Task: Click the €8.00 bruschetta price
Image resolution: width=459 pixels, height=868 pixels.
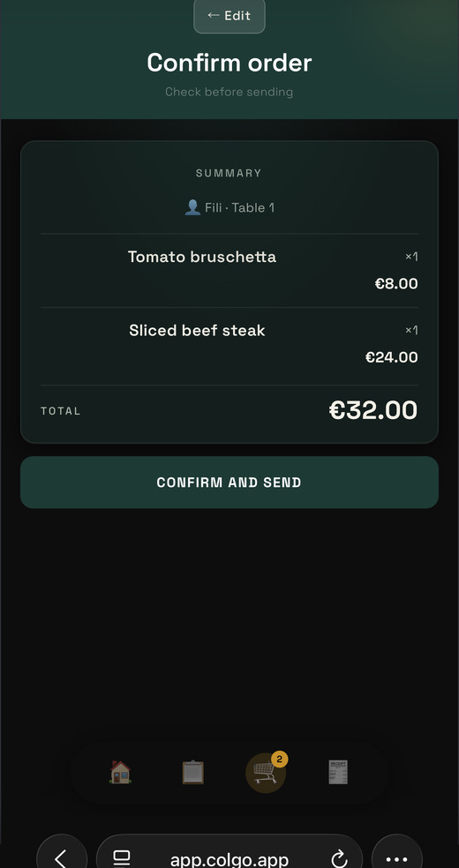Action: [x=396, y=284]
